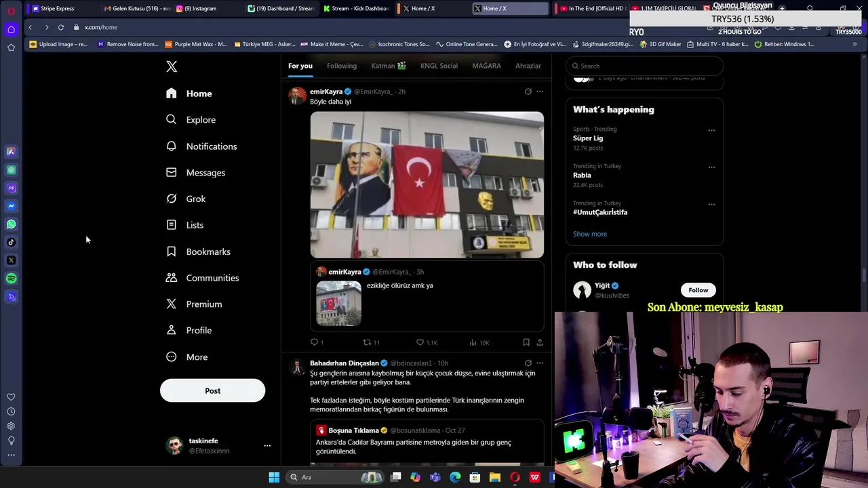This screenshot has height=488, width=868.
Task: Open more options for Rabia trend
Action: click(x=711, y=167)
